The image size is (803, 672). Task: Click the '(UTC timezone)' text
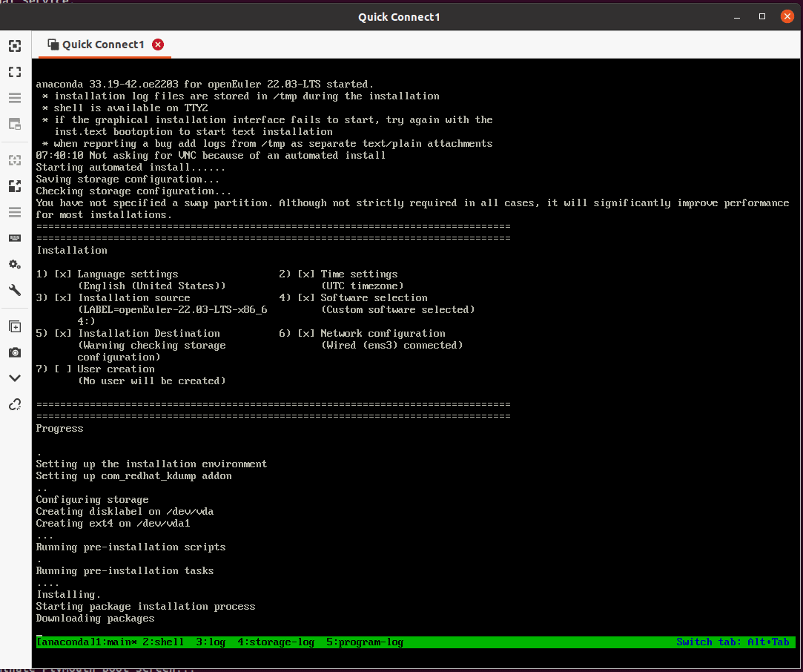[x=362, y=286]
